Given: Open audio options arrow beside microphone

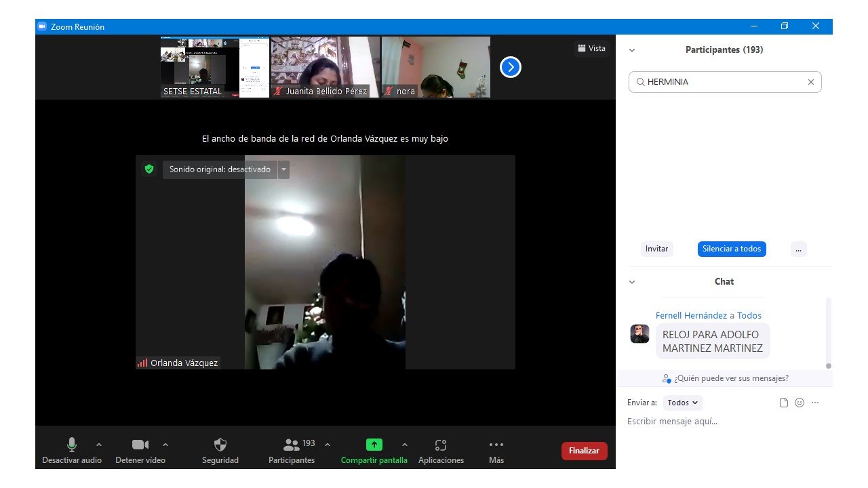Looking at the screenshot, I should click(x=99, y=445).
